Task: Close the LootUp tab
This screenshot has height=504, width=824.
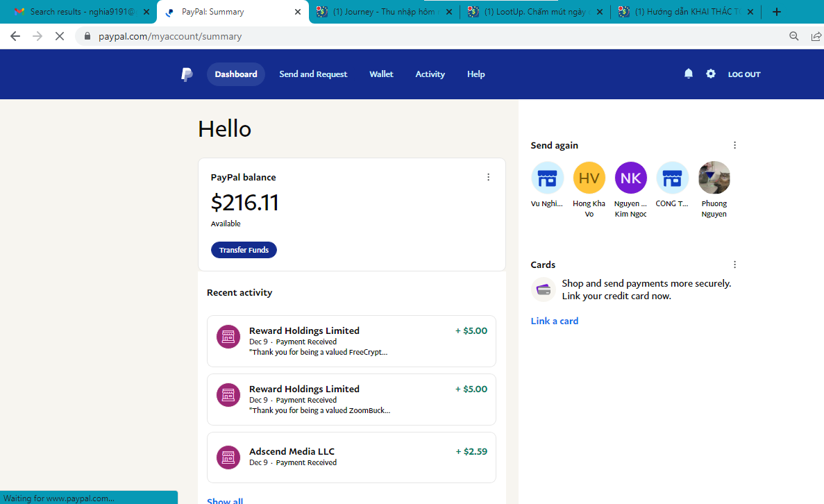Action: [600, 12]
